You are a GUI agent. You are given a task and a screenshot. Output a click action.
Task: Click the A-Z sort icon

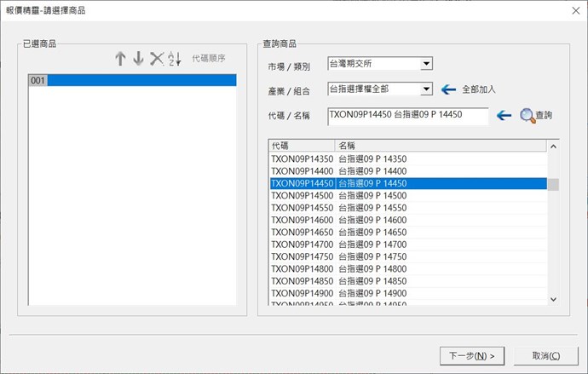175,59
